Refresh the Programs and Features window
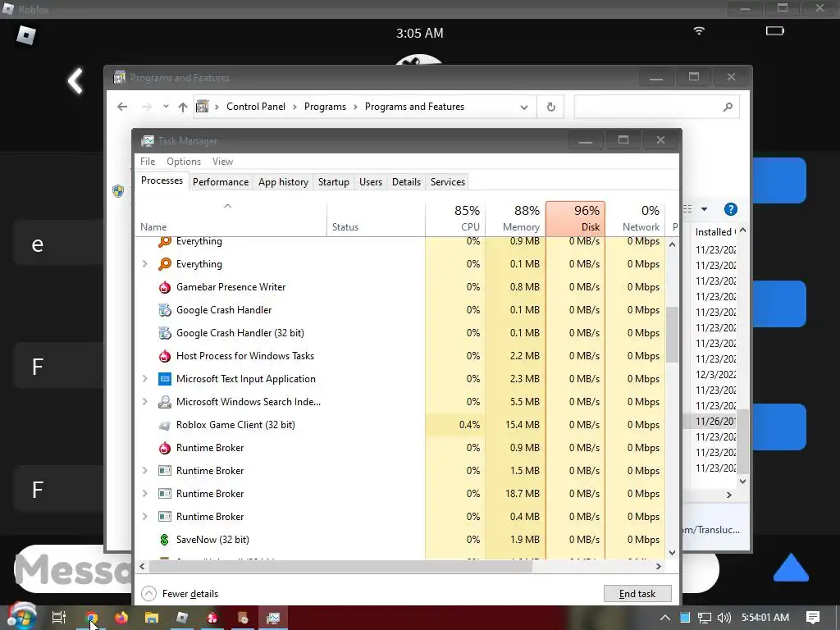840x630 pixels. pyautogui.click(x=550, y=107)
